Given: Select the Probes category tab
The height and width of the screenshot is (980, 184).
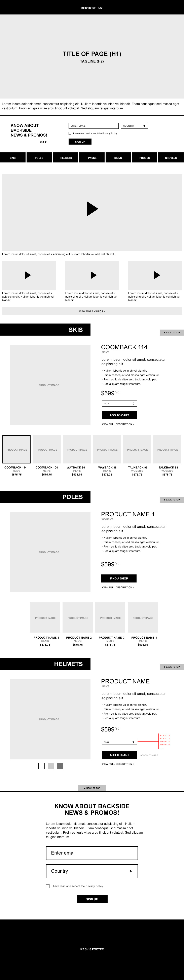Looking at the screenshot, I should 144,157.
